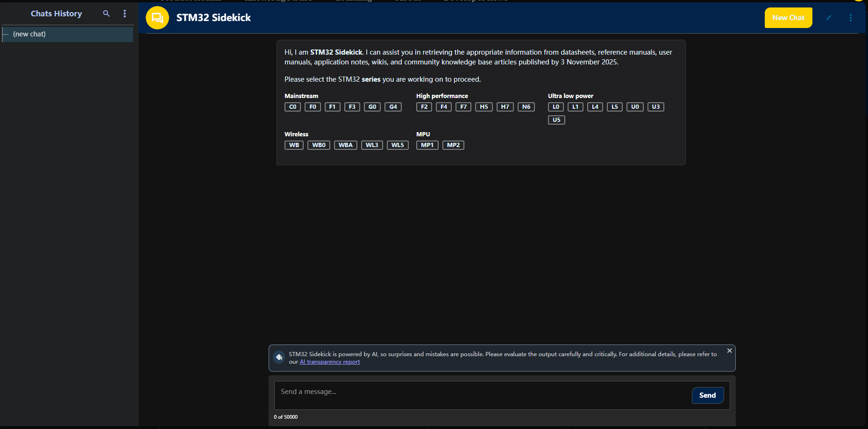Click the STM32 Sidekick chat logo
868x429 pixels.
pyautogui.click(x=157, y=18)
